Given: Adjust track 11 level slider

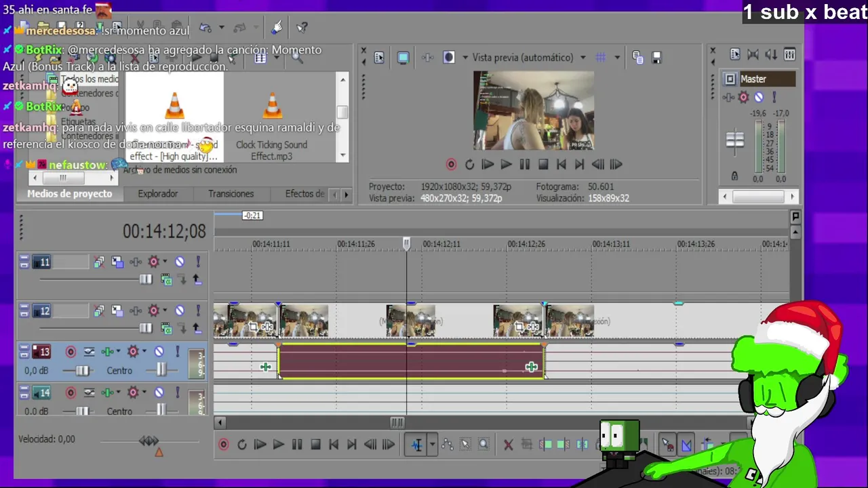Looking at the screenshot, I should point(146,279).
